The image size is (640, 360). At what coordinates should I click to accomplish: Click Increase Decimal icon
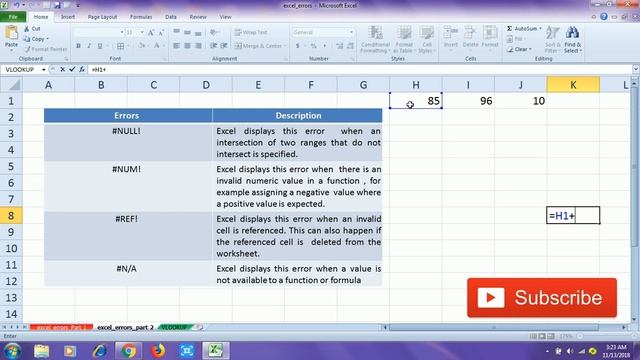pyautogui.click(x=340, y=46)
